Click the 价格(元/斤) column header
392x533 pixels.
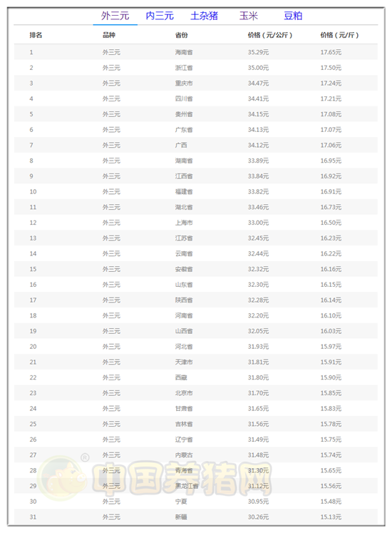[x=340, y=35]
